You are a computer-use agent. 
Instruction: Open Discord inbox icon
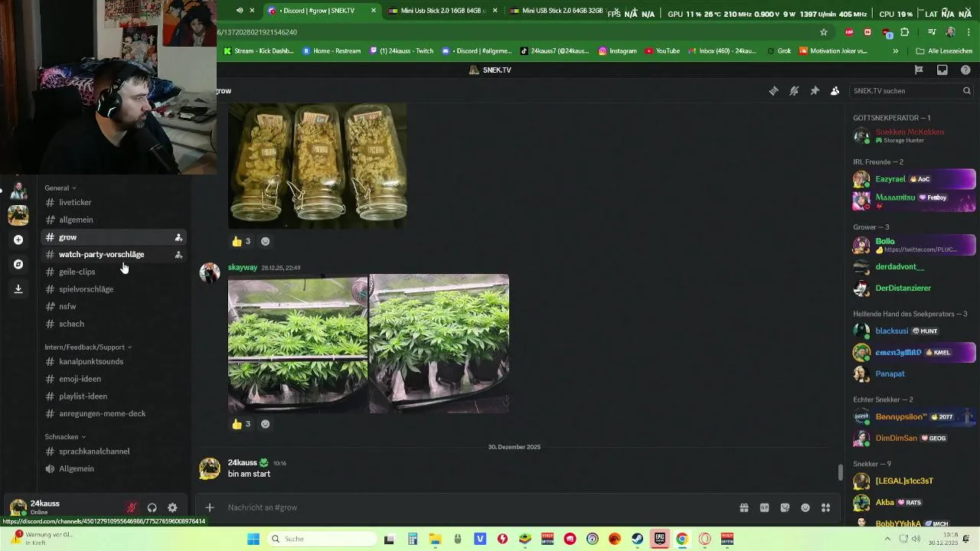point(942,70)
